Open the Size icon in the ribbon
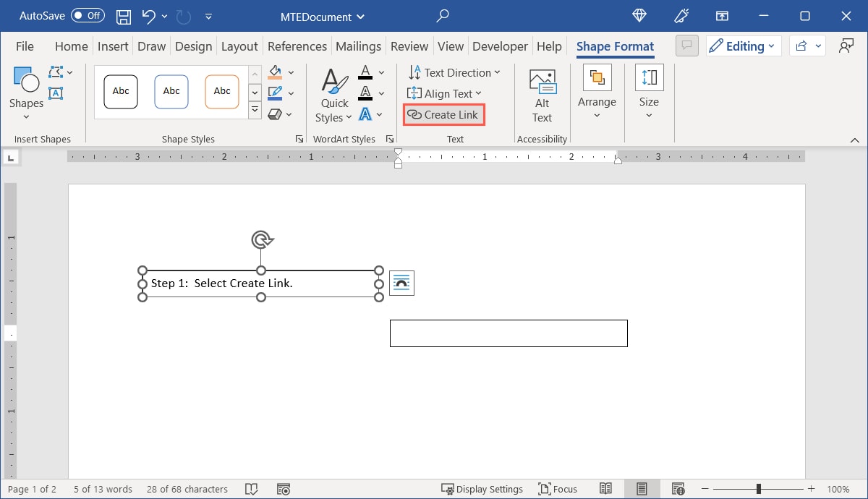 point(648,92)
